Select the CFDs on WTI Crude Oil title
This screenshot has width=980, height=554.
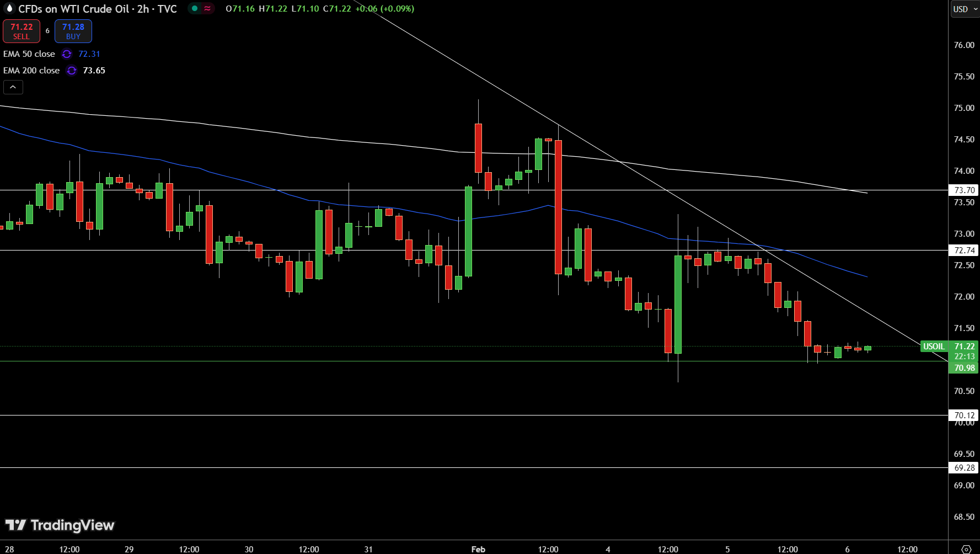pos(98,9)
